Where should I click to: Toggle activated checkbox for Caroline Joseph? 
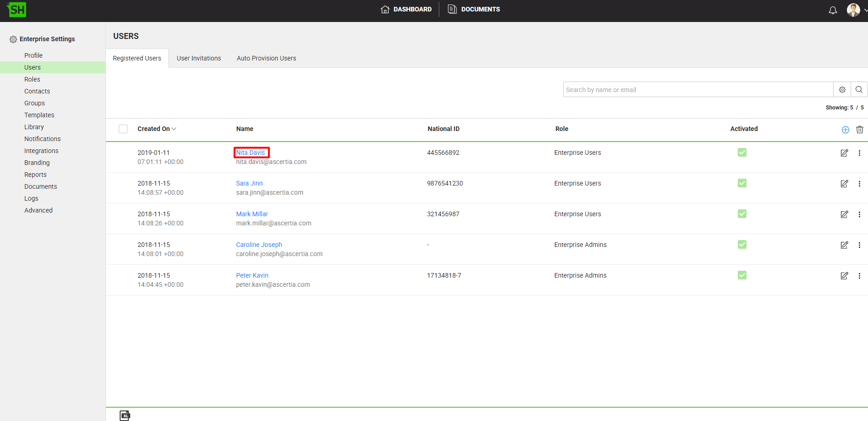pos(742,245)
